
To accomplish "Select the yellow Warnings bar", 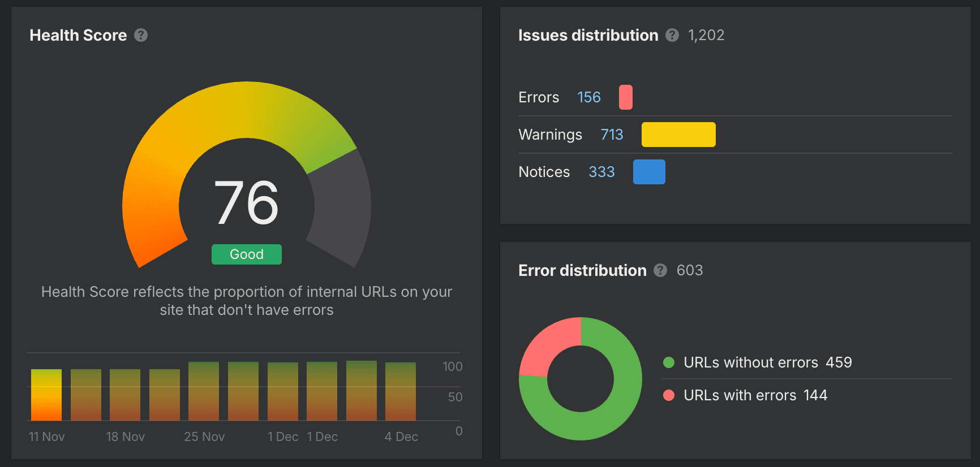I will [x=678, y=135].
